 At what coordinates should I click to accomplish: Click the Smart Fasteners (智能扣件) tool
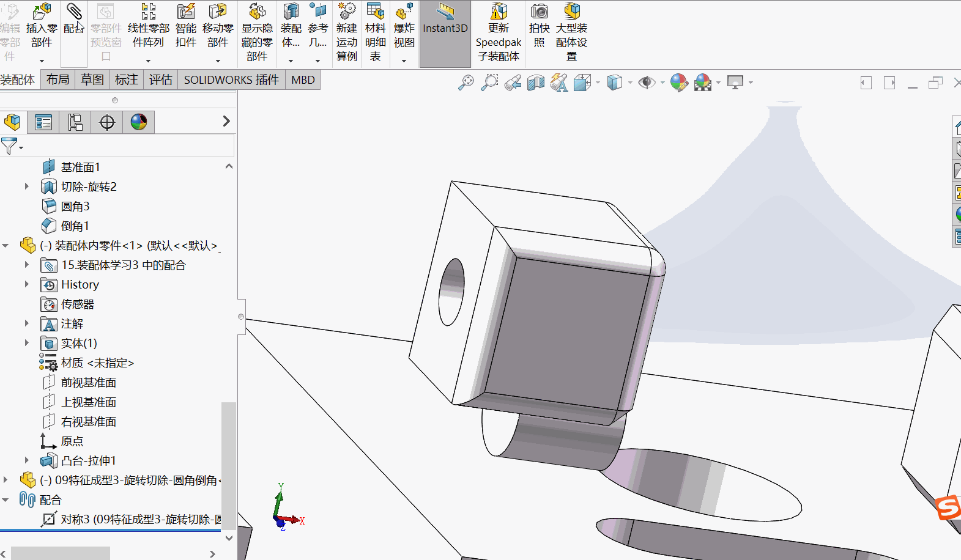186,12
